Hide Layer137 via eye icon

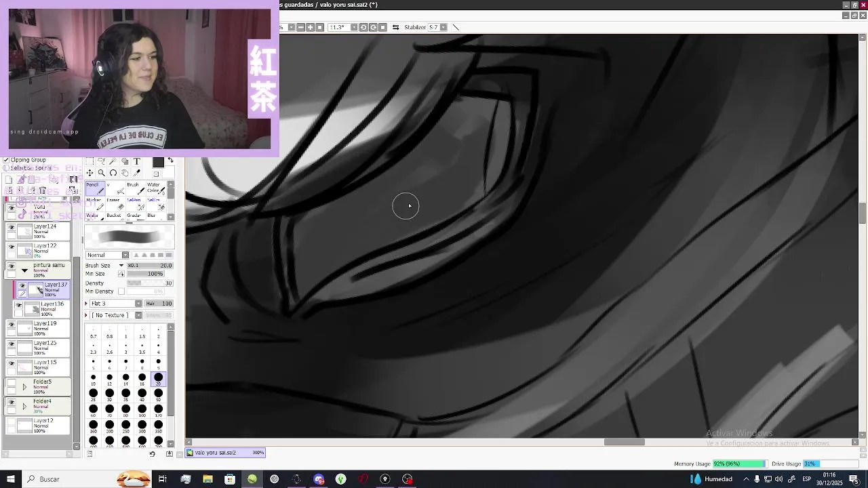22,286
